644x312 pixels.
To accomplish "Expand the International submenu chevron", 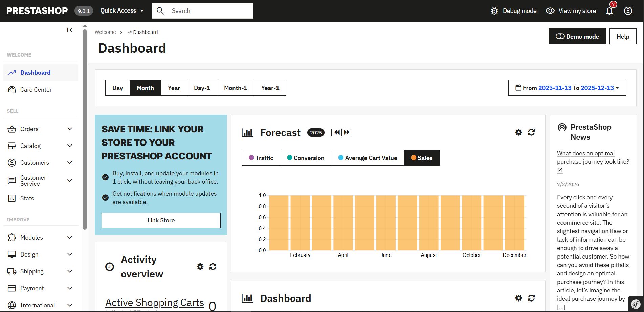I will pyautogui.click(x=70, y=305).
